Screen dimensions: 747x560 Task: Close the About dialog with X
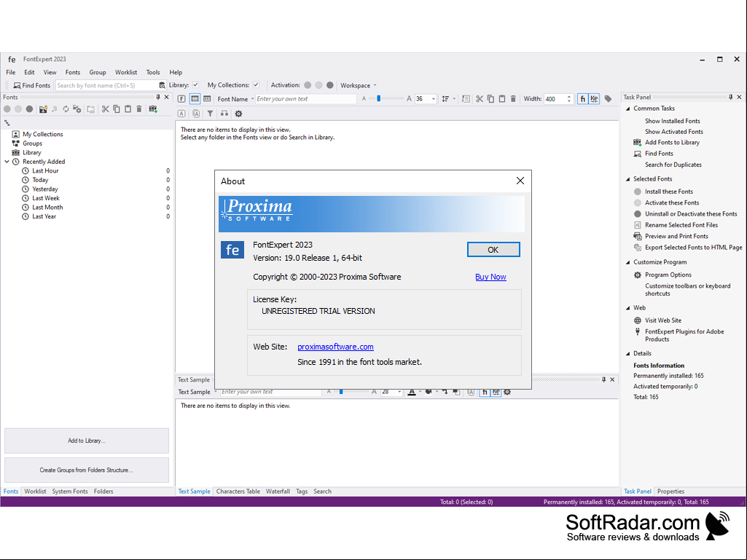coord(520,181)
